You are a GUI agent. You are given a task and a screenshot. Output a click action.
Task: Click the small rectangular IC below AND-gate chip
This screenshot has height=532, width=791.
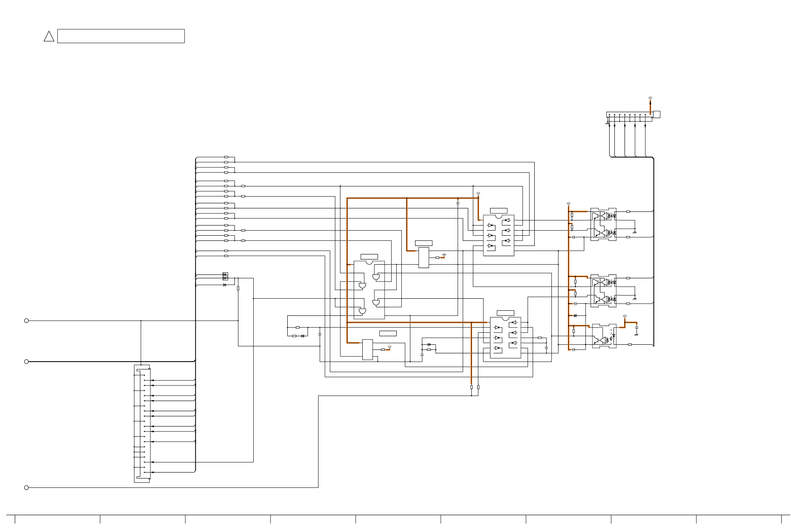tap(367, 349)
